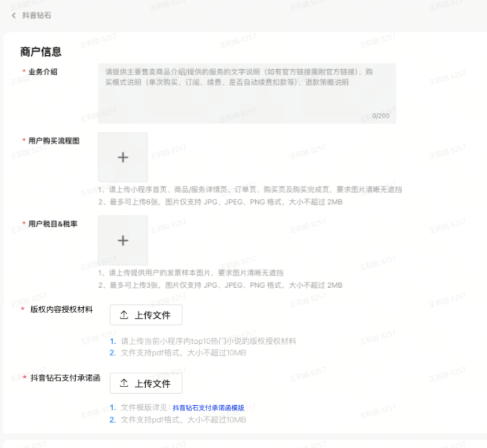
Task: Click the 抖音钻石 page title
Action: [37, 15]
